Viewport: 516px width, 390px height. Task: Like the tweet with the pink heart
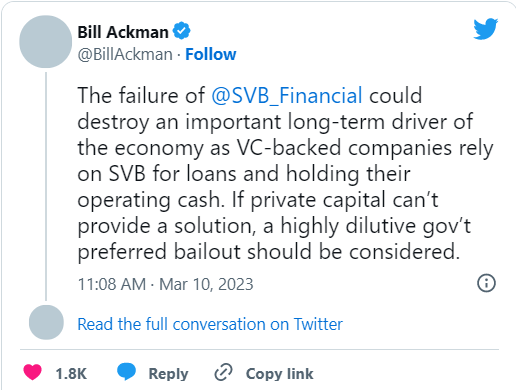(32, 372)
